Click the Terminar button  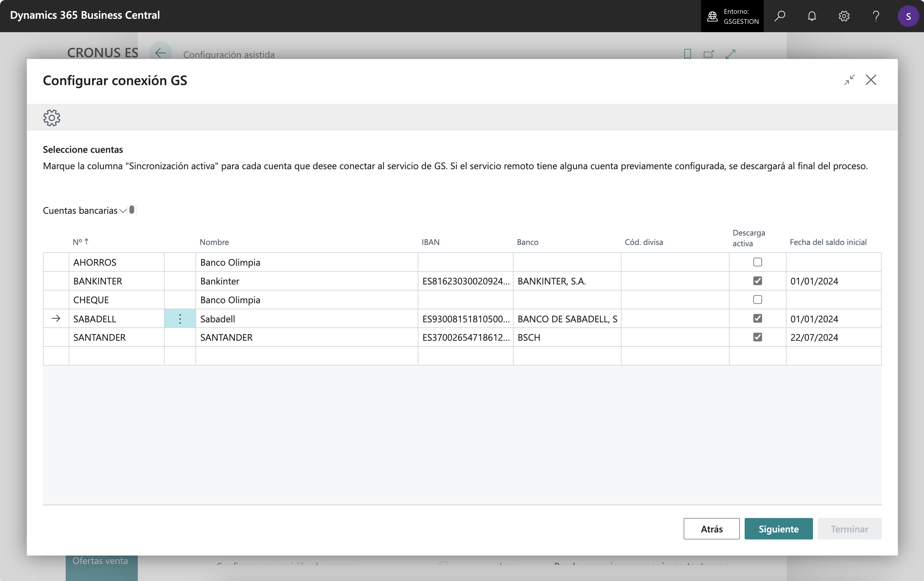[x=849, y=529]
